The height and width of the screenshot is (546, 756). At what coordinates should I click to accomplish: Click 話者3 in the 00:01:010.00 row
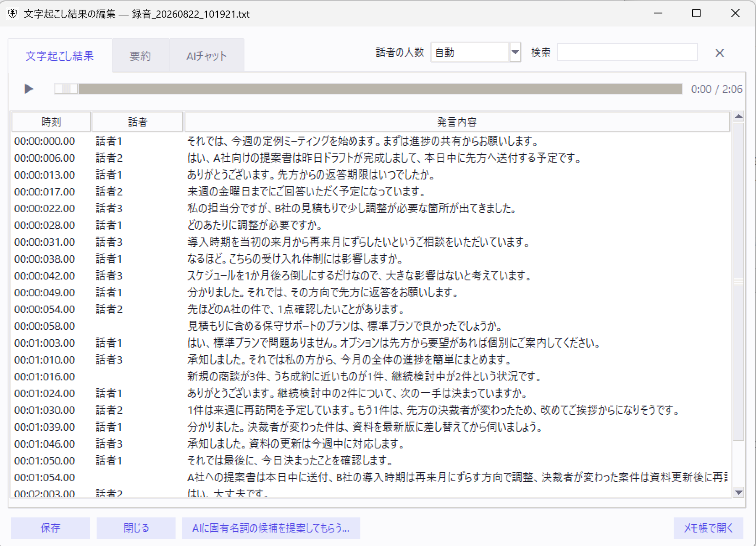click(109, 360)
